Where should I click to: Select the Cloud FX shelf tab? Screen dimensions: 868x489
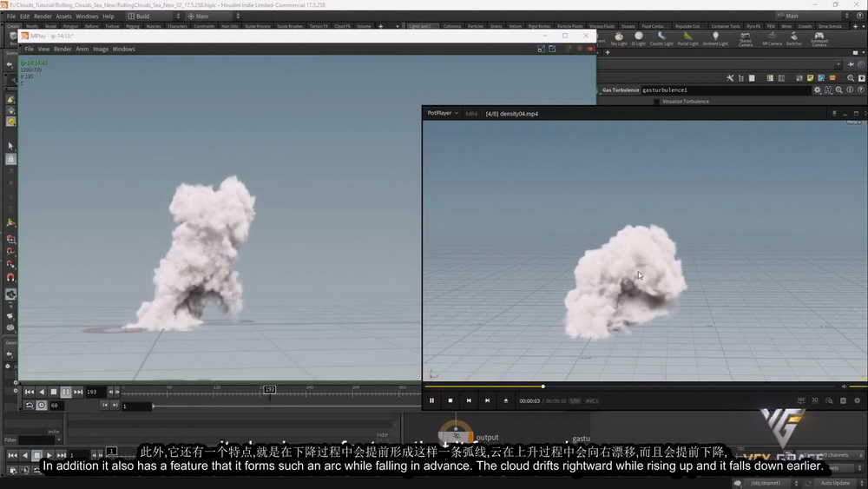pyautogui.click(x=343, y=26)
